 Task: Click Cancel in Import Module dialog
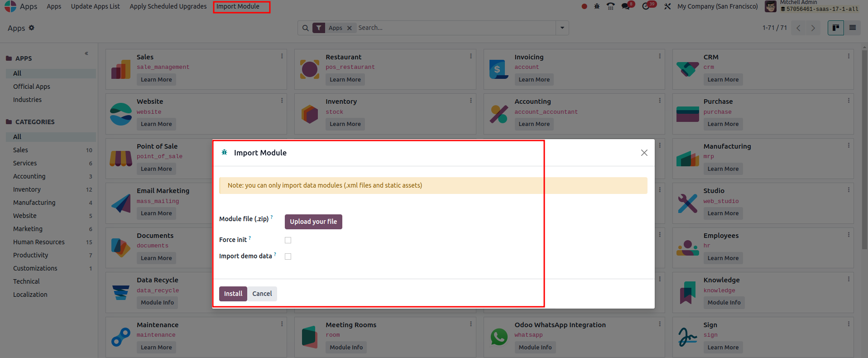tap(262, 294)
